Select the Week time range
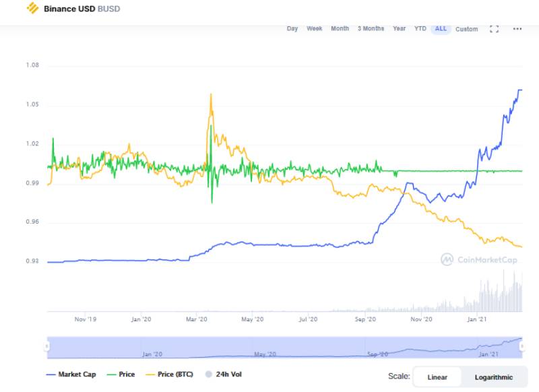539x392 pixels. pos(315,29)
